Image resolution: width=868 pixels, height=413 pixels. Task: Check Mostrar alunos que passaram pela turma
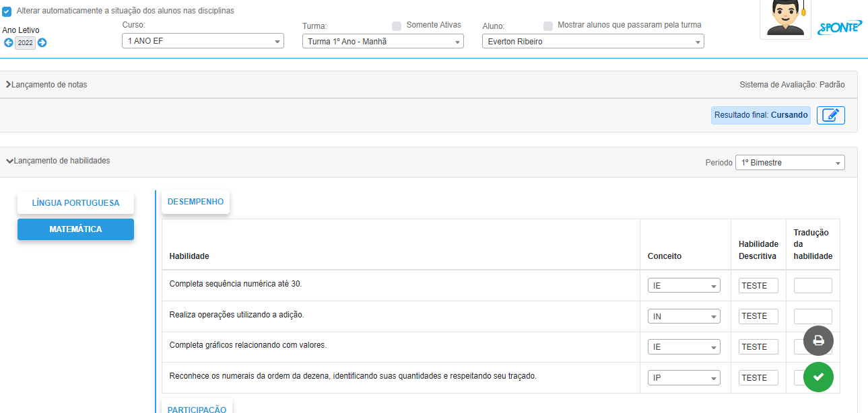(x=548, y=26)
